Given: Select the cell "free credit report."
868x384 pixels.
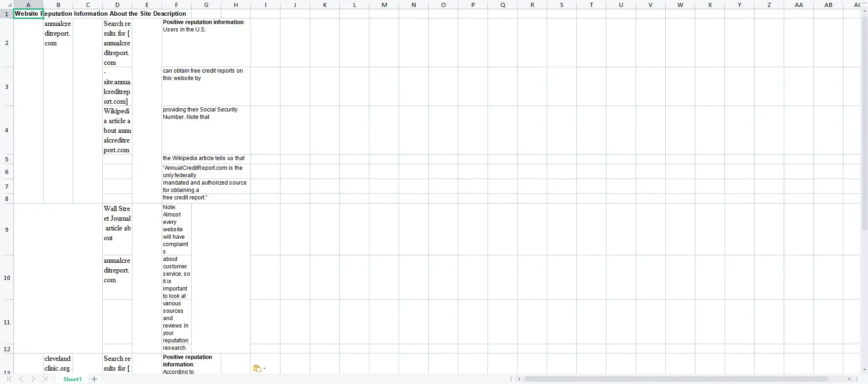Looking at the screenshot, I should [206, 198].
